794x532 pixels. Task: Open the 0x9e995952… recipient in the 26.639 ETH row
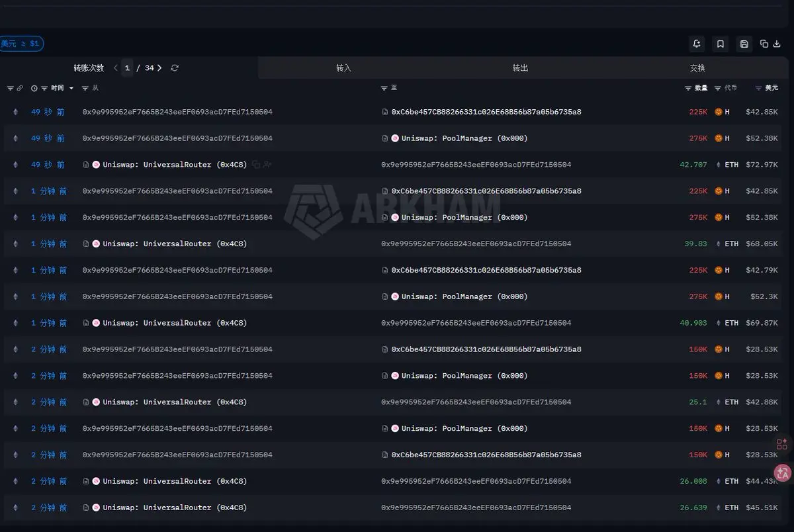[476, 508]
